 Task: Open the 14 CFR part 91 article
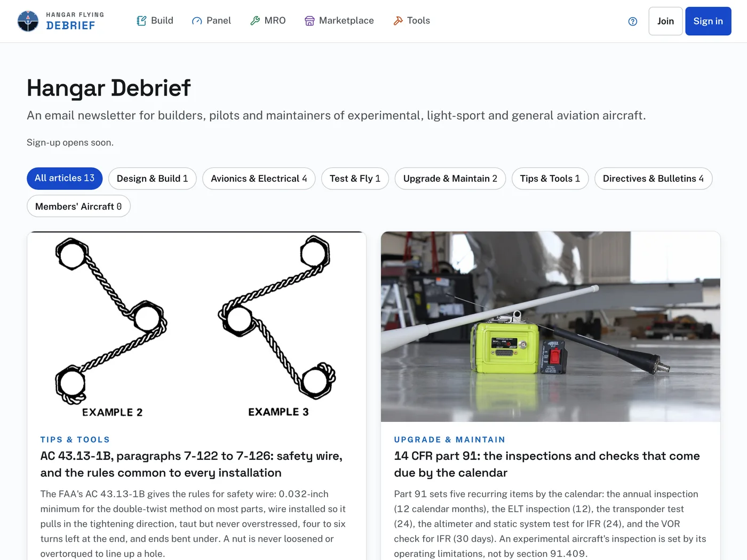547,464
